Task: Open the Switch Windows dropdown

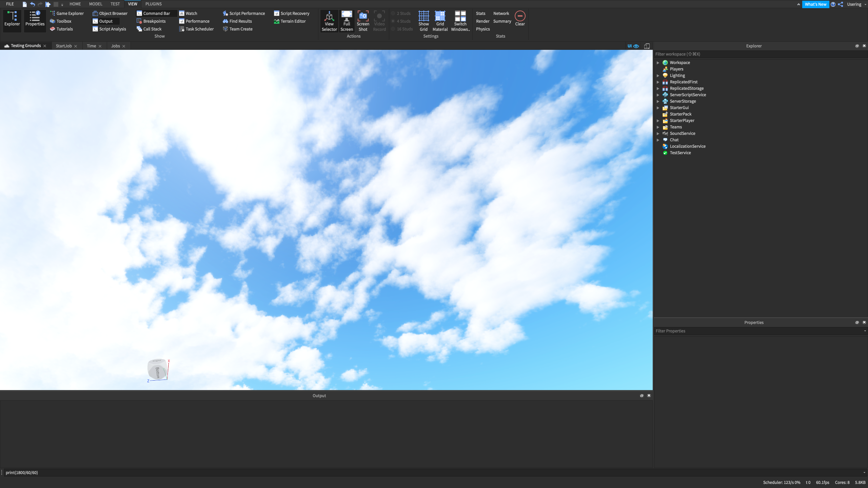Action: [460, 21]
